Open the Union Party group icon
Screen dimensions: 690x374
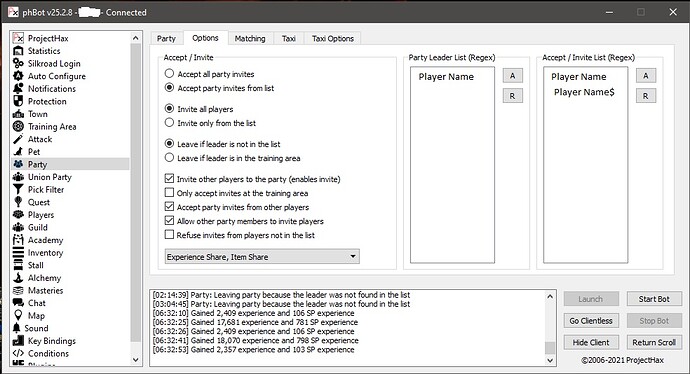[18, 177]
